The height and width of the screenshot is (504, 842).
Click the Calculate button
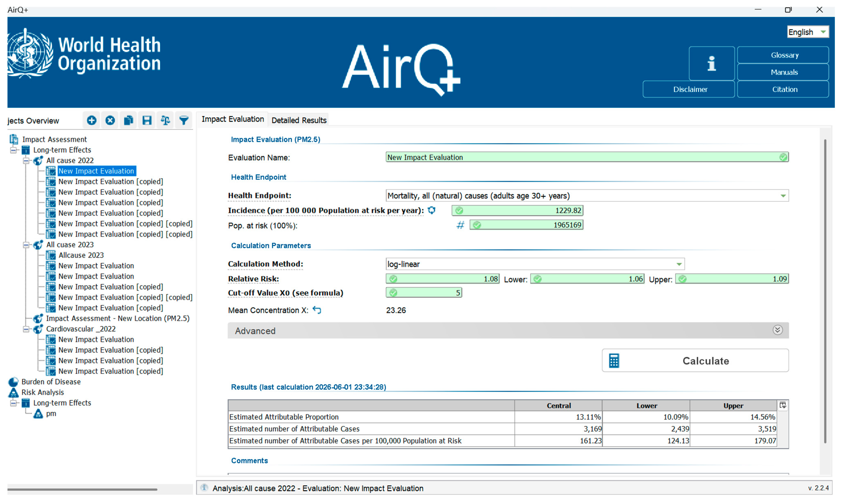(695, 360)
